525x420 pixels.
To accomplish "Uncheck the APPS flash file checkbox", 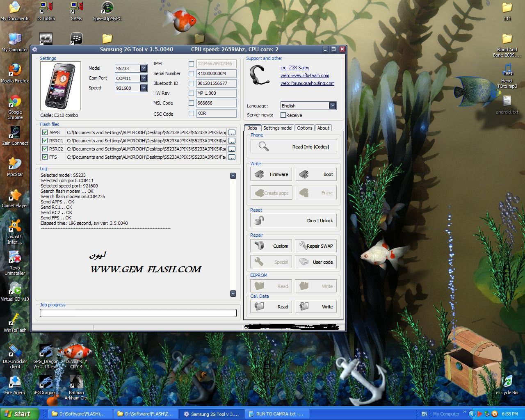I will (x=45, y=132).
